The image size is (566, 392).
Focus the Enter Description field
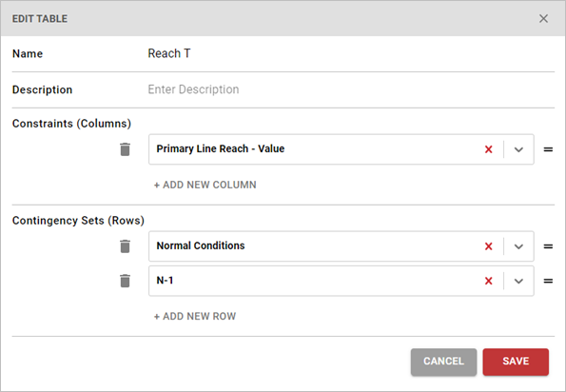pos(351,89)
